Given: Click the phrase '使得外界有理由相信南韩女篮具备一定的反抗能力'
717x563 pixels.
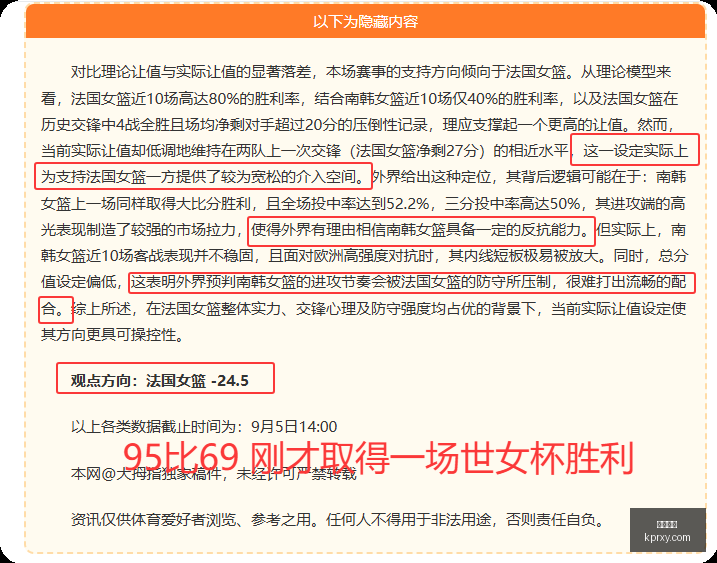Looking at the screenshot, I should [416, 229].
